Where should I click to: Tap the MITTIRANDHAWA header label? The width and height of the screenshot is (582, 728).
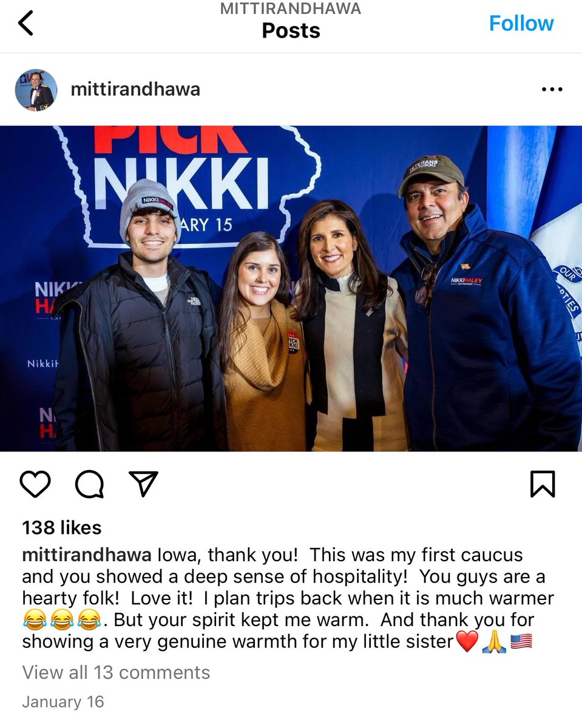pyautogui.click(x=291, y=8)
